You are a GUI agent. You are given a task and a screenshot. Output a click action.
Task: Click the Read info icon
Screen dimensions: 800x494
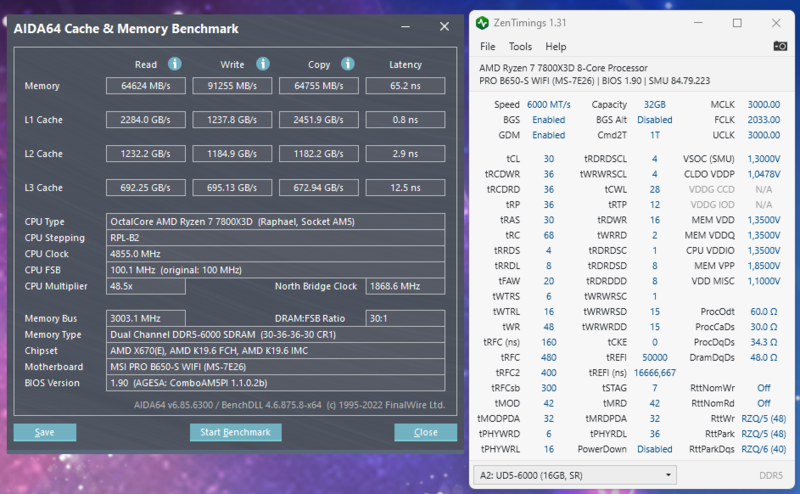tap(174, 64)
